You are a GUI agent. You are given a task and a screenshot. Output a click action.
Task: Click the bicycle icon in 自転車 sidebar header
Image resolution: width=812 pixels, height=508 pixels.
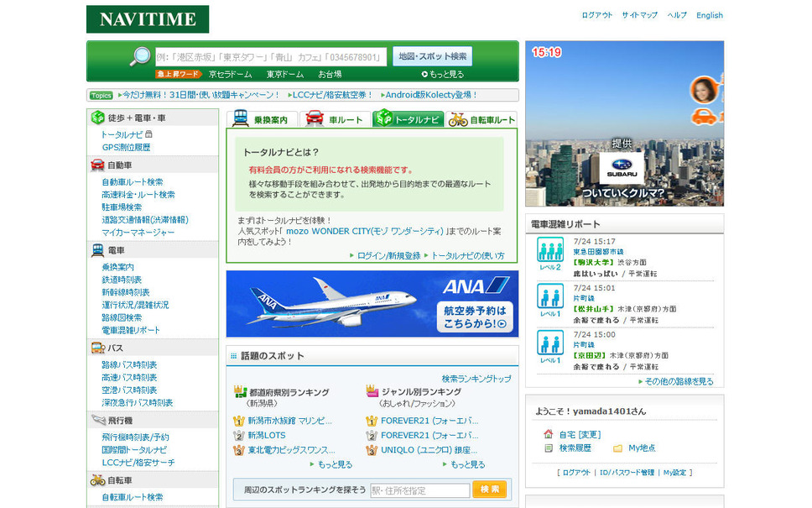point(97,480)
